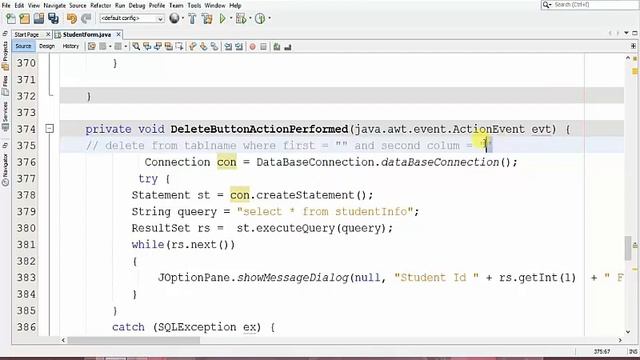Open the Run Project dropdown arrow
This screenshot has width=640, height=360.
coord(231,18)
